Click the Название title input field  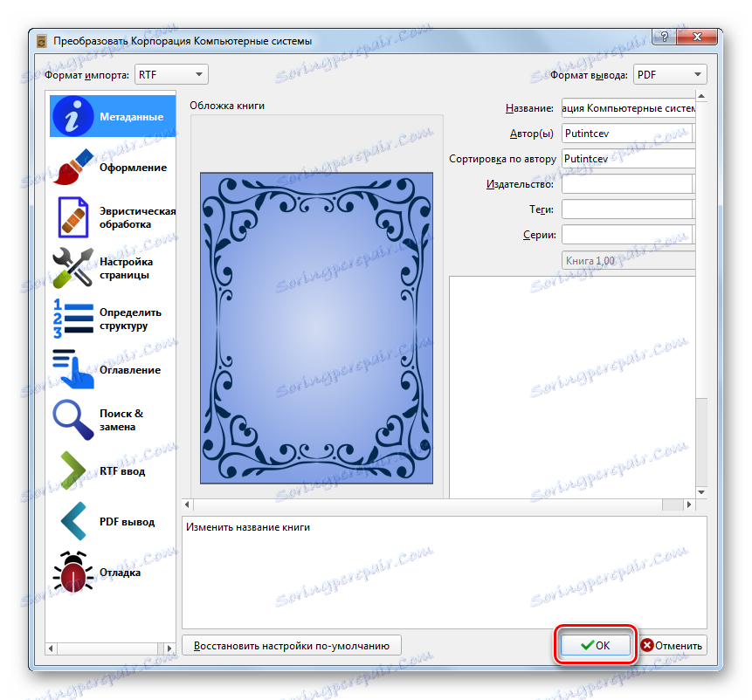click(628, 108)
